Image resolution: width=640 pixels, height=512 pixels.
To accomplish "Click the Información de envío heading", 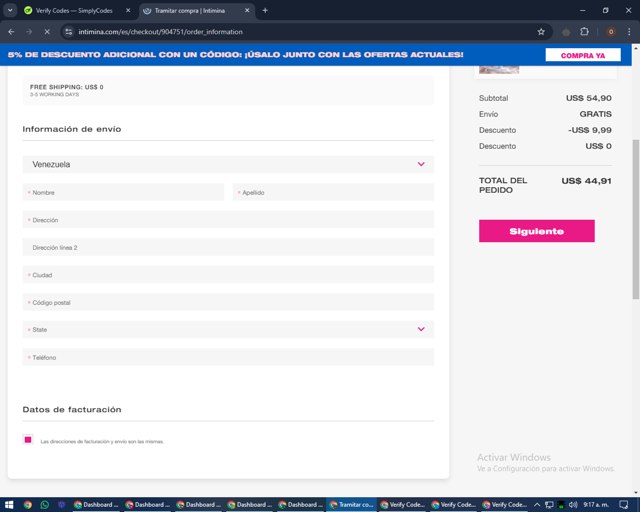I will click(72, 129).
